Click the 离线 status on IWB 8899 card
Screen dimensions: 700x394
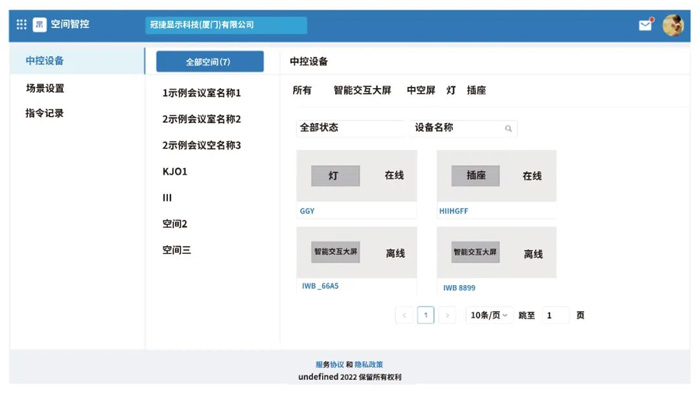coord(533,254)
